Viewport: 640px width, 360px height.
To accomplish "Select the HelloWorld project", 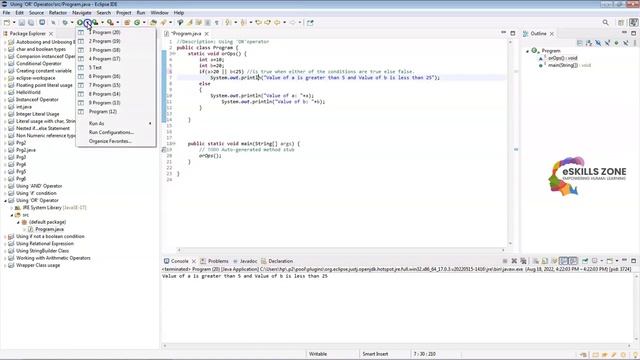I will 28,92.
